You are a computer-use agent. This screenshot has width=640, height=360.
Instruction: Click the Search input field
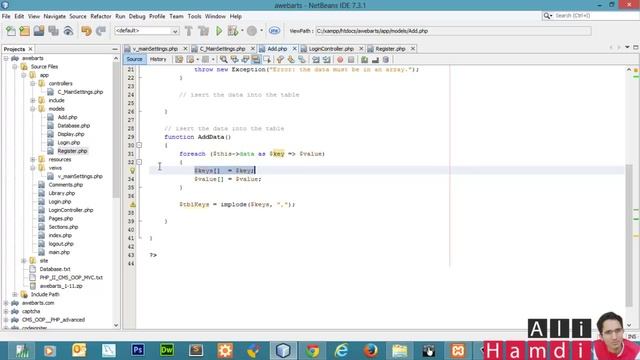coord(594,16)
